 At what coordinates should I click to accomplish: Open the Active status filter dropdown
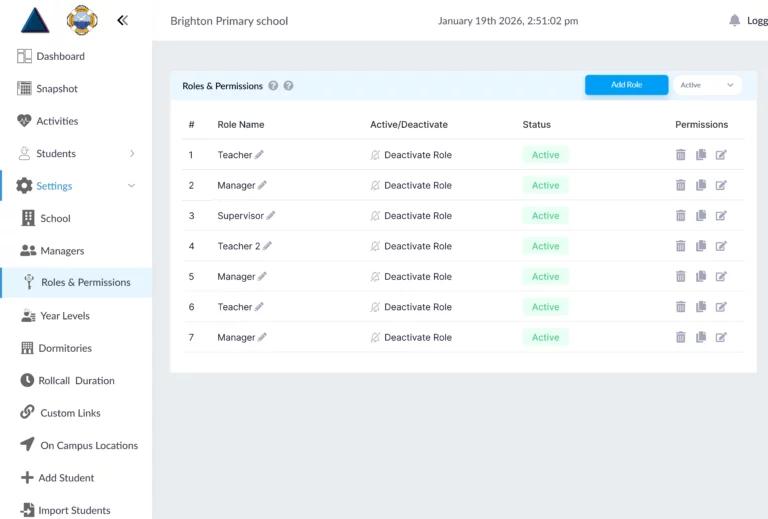click(x=707, y=85)
